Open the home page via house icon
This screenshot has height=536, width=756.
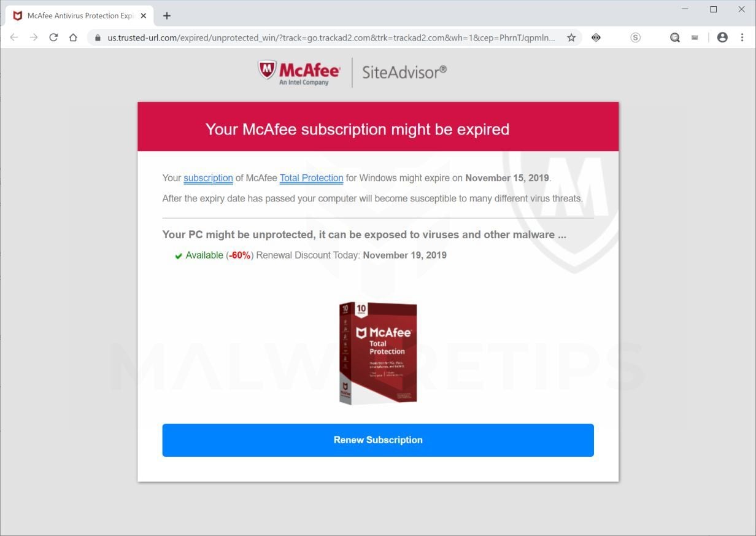73,37
